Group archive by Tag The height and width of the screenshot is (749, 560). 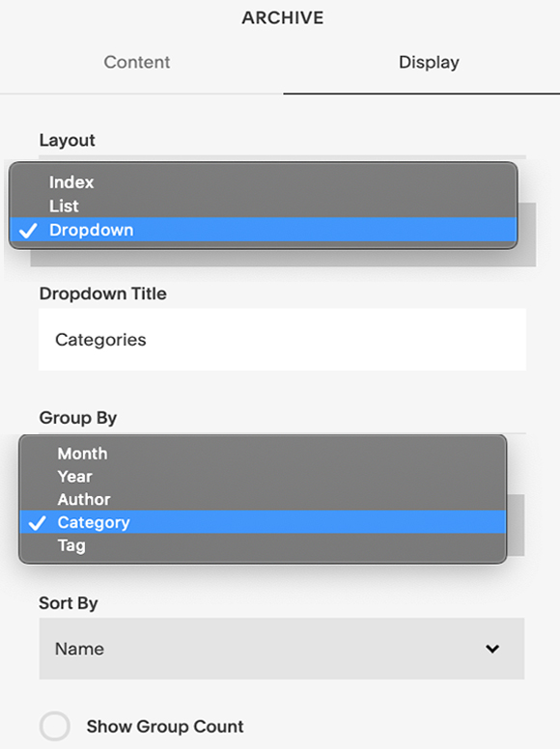tap(263, 545)
